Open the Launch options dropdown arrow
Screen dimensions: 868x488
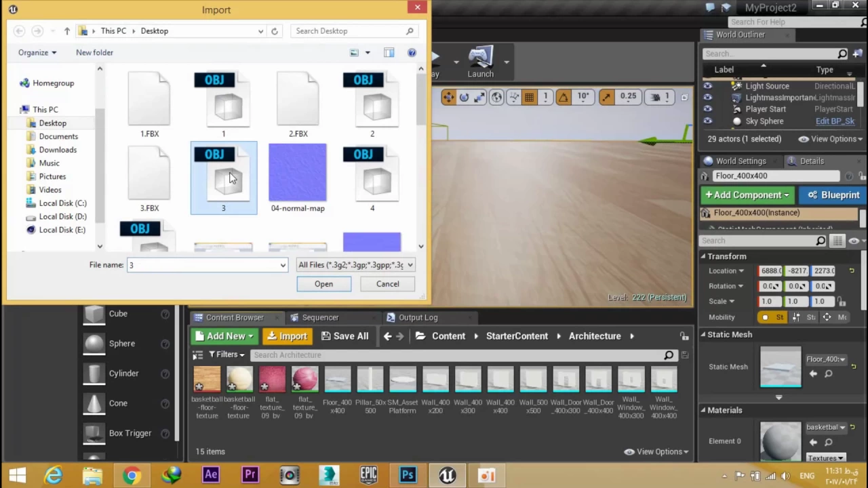(x=506, y=62)
